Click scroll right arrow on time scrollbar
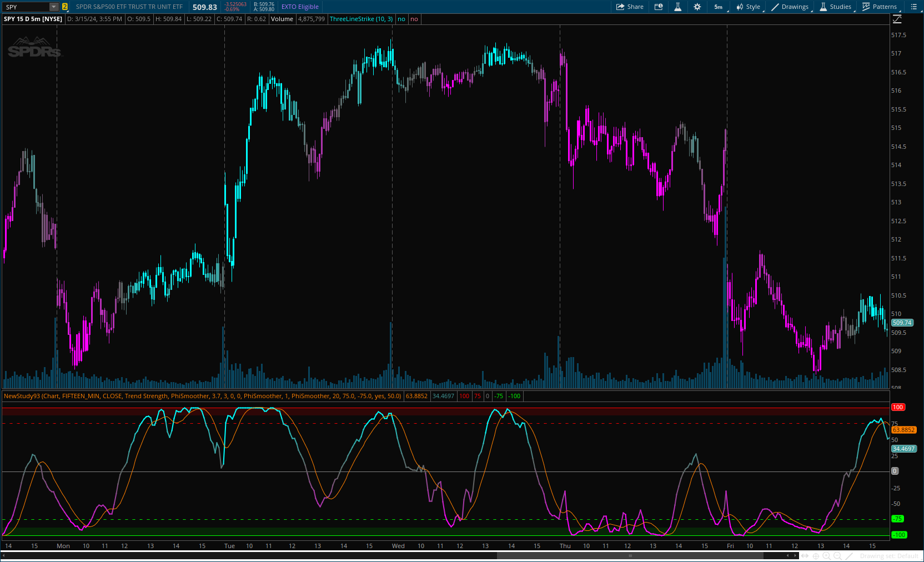924x562 pixels. coord(796,555)
